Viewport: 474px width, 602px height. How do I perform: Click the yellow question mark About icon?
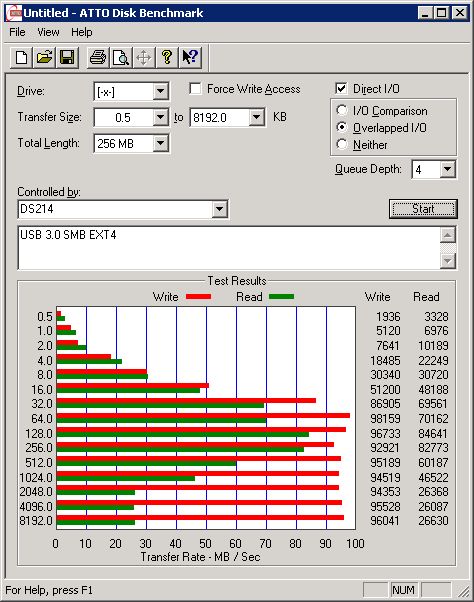[x=167, y=58]
